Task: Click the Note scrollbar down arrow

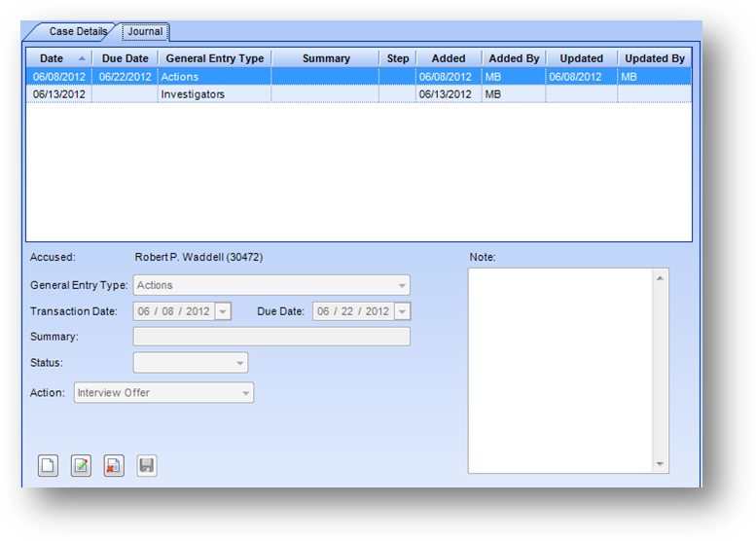Action: point(660,464)
